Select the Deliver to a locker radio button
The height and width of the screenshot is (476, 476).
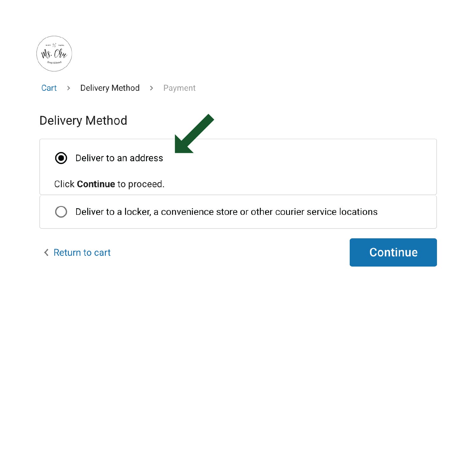[61, 212]
